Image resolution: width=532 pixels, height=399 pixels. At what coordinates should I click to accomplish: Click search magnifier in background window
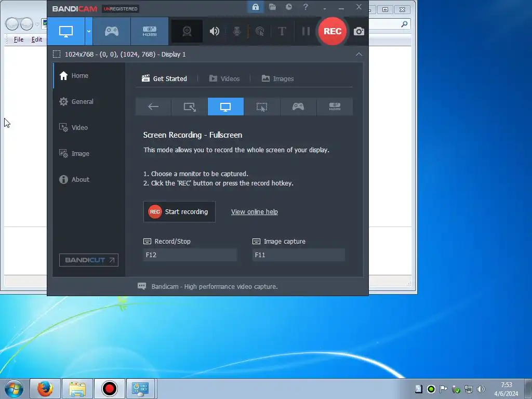point(404,24)
